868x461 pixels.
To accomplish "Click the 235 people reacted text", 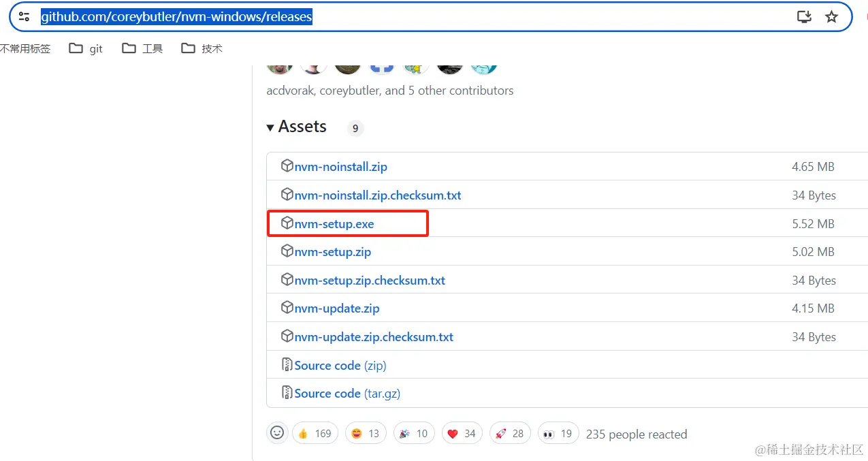I will pos(637,434).
